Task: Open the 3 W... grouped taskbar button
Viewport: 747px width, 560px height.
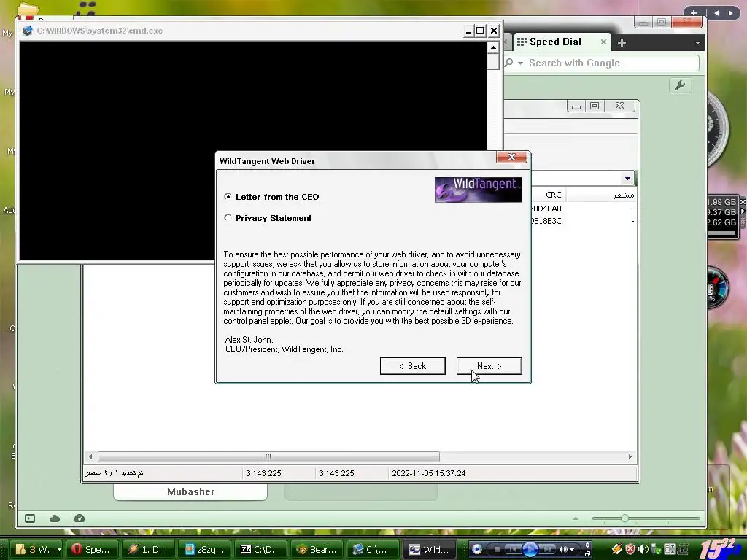Action: [x=38, y=549]
